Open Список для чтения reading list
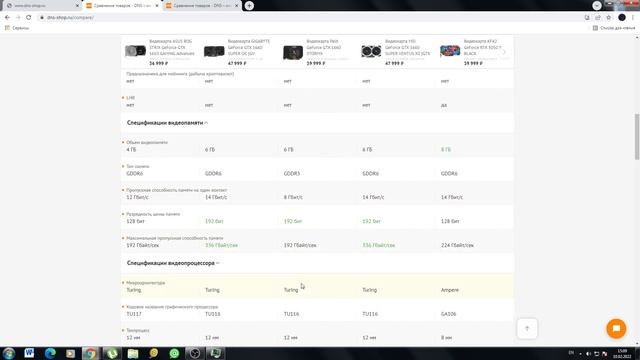 (x=614, y=28)
